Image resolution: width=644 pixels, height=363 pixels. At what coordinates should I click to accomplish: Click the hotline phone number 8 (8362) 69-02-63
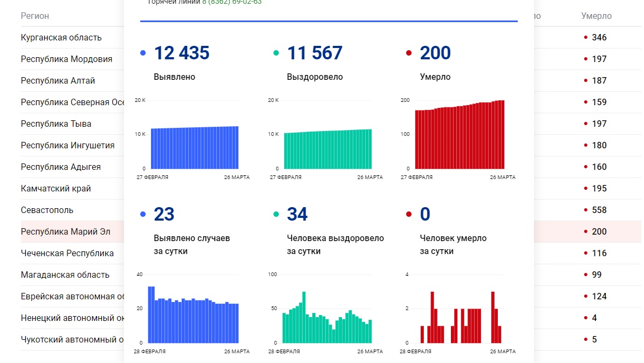(x=232, y=2)
